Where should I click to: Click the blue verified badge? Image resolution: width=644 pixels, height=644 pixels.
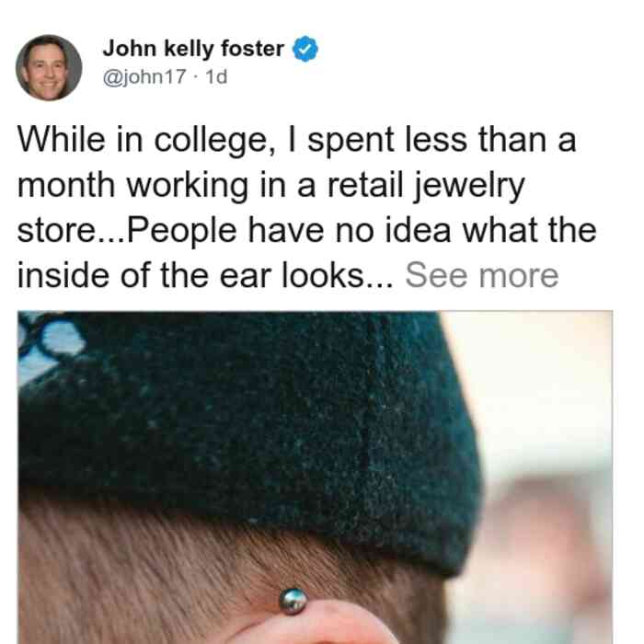[305, 49]
